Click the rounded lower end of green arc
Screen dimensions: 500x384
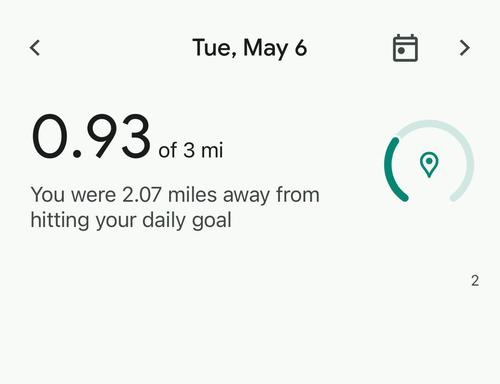(x=404, y=197)
